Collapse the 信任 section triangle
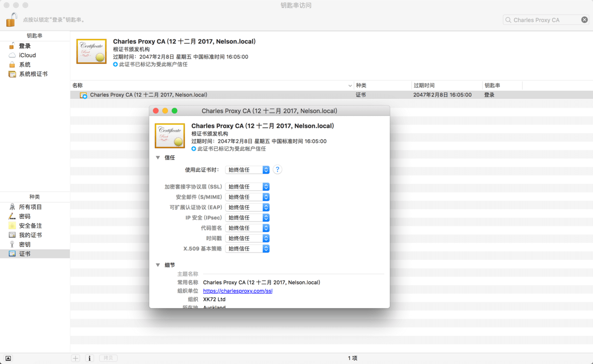This screenshot has width=593, height=364. point(158,157)
